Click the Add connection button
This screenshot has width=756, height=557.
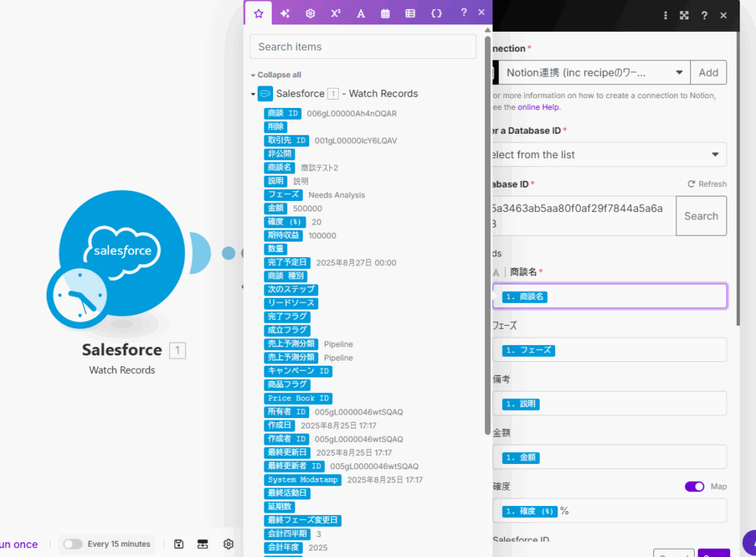pos(708,73)
